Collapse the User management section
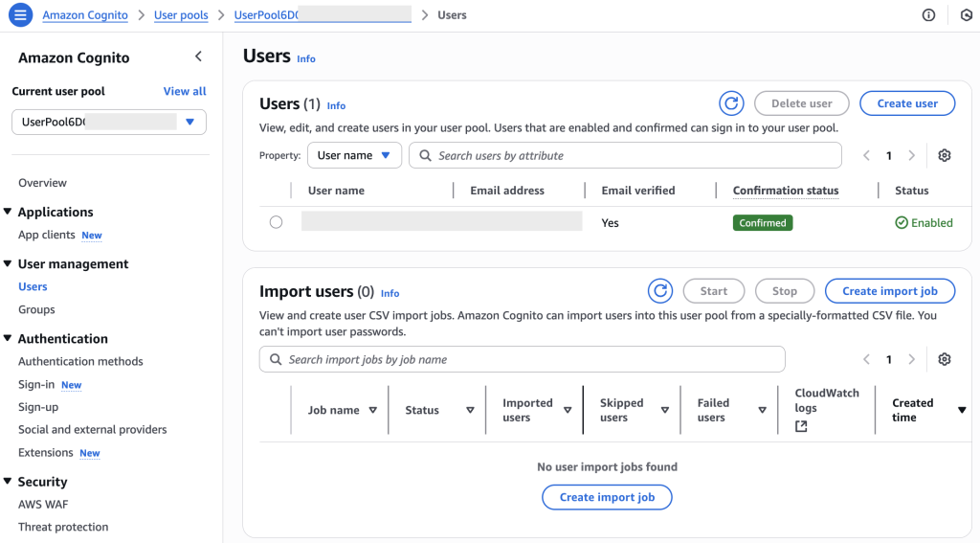The width and height of the screenshot is (980, 543). pyautogui.click(x=8, y=263)
